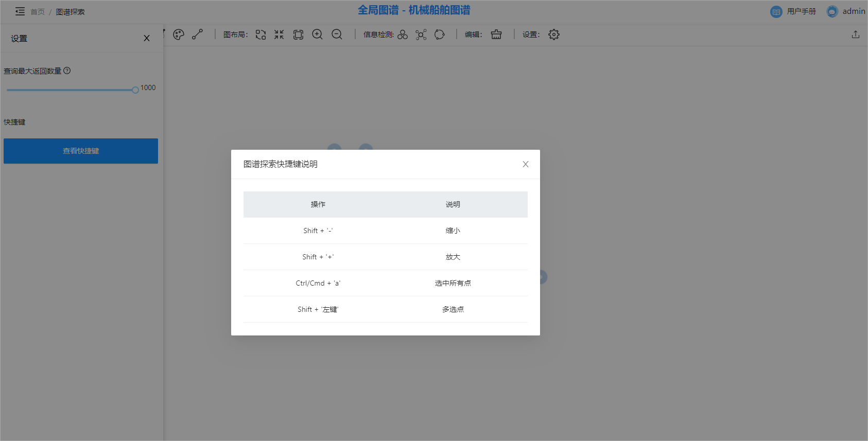Open the color palette style tool

pos(179,34)
